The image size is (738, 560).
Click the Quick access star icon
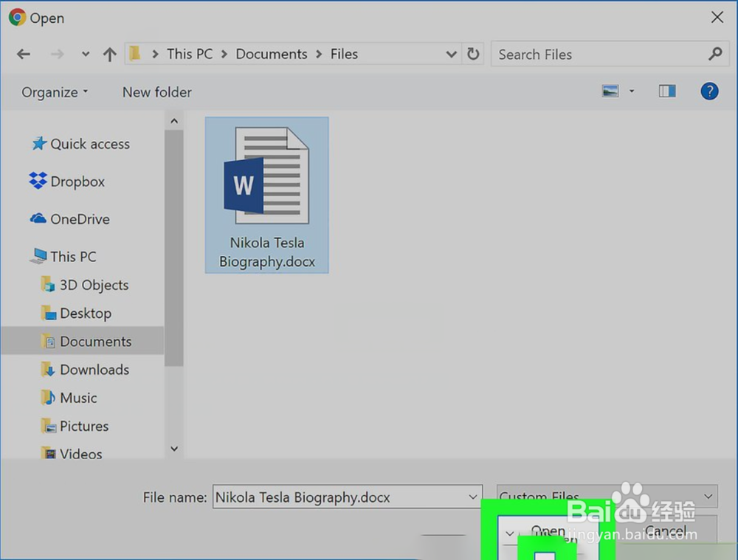coord(39,143)
